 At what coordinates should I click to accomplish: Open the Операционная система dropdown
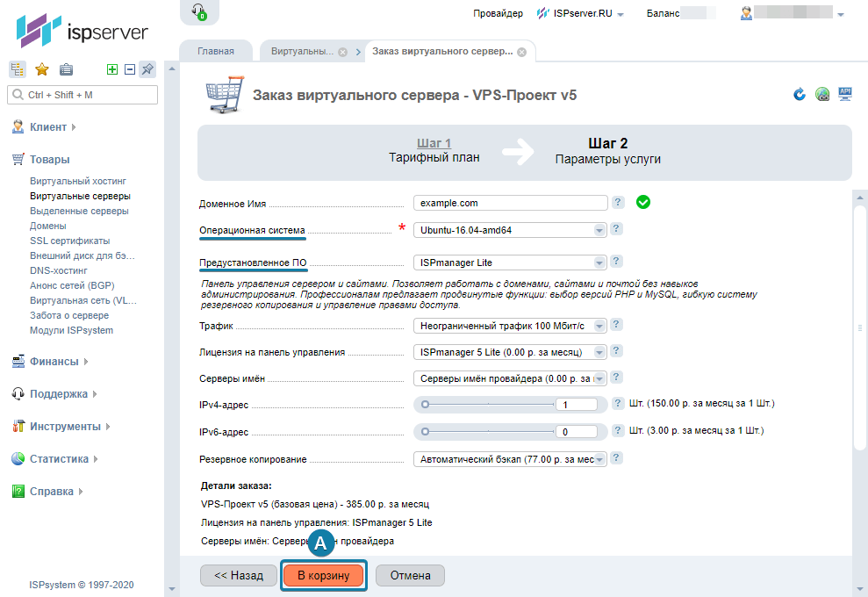point(510,230)
